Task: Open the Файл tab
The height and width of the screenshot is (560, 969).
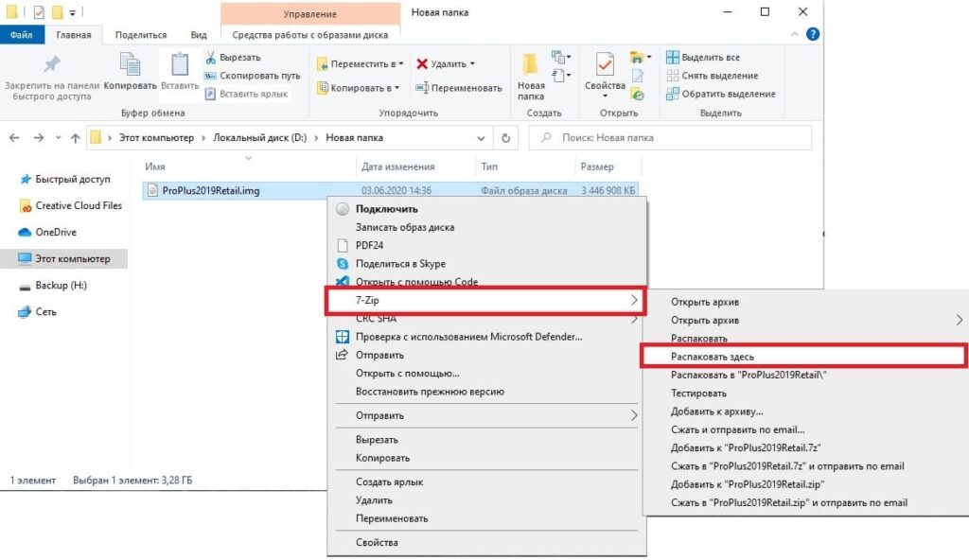Action: [22, 35]
